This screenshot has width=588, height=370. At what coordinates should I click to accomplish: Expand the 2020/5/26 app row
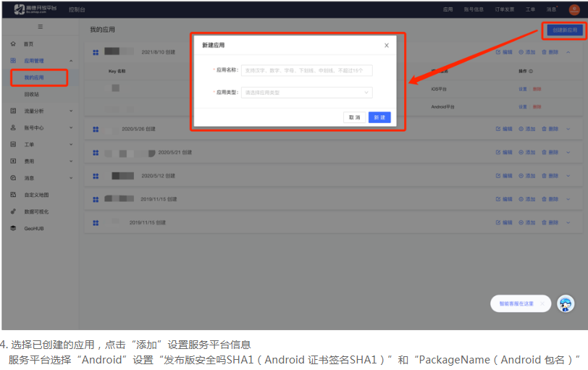568,129
